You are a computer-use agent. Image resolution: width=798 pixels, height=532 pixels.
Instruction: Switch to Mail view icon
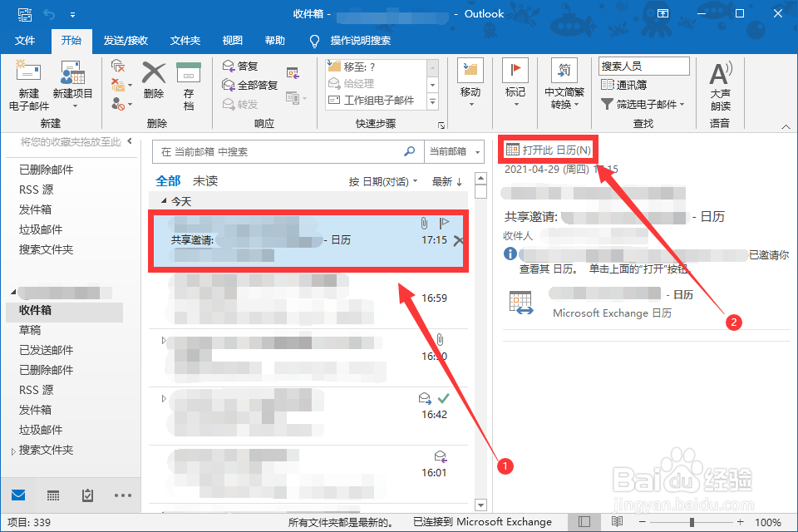click(18, 495)
